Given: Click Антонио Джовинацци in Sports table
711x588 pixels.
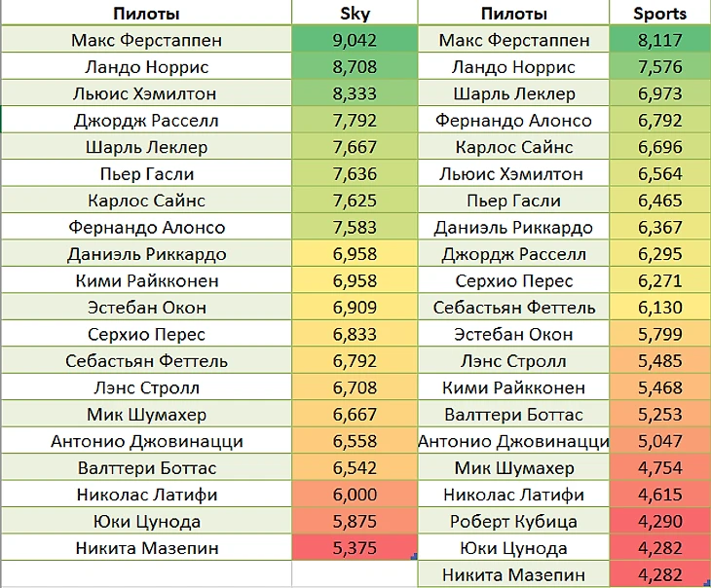Looking at the screenshot, I should (513, 442).
